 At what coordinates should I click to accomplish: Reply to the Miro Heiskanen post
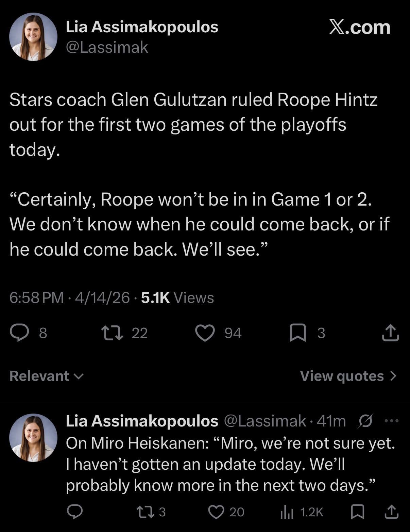click(75, 512)
